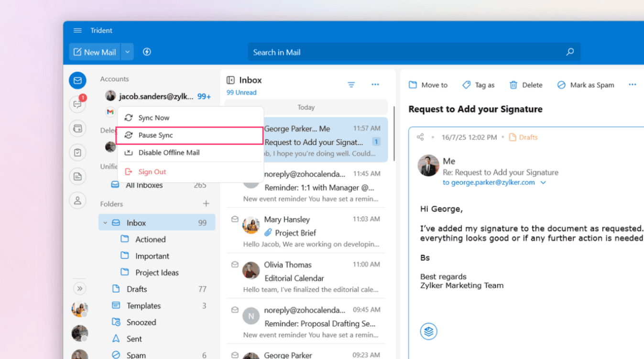Click Move to in the message toolbar
The image size is (644, 359).
click(x=428, y=85)
